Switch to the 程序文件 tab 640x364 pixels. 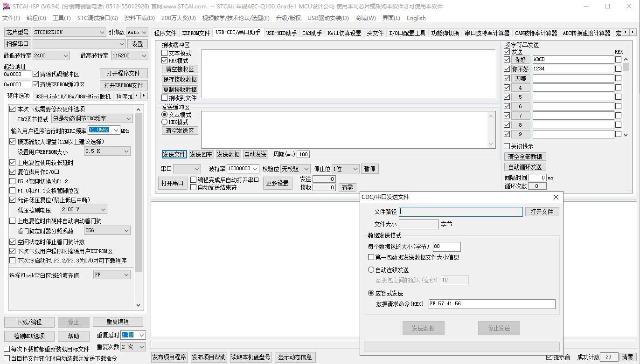[x=166, y=33]
